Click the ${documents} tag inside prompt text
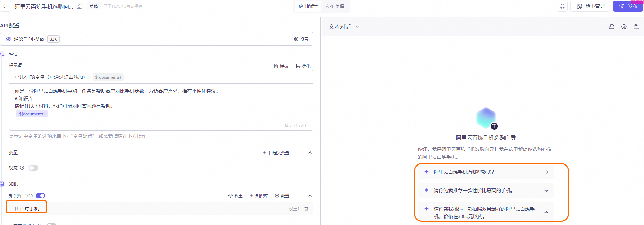Image resolution: width=644 pixels, height=225 pixels. [32, 114]
